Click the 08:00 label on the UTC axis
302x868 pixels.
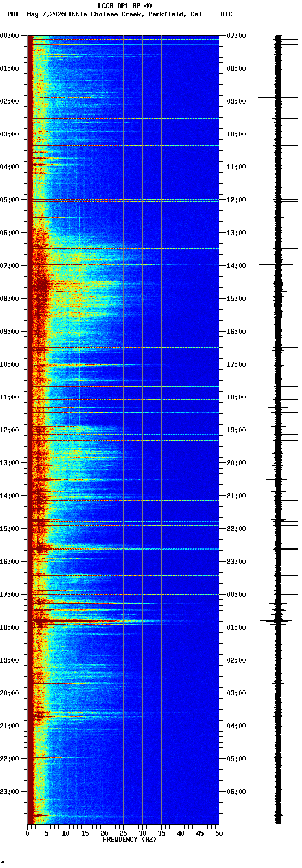pos(236,68)
